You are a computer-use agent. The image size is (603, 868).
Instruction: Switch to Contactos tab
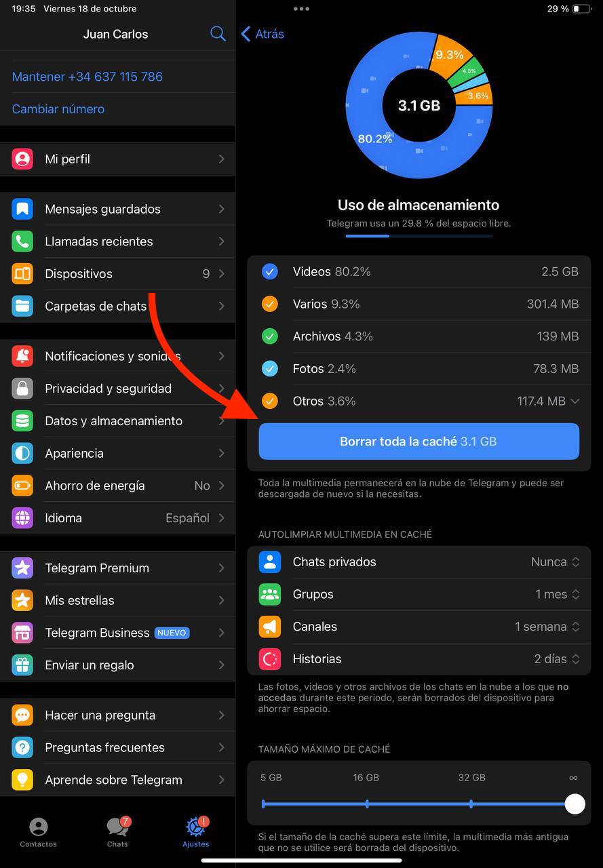[x=39, y=833]
